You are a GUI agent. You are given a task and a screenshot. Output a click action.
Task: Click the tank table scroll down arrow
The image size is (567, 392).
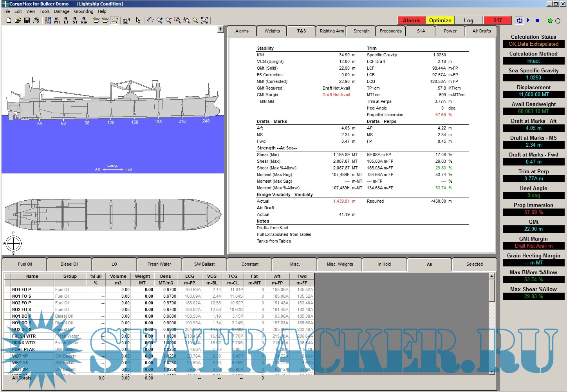tap(491, 372)
